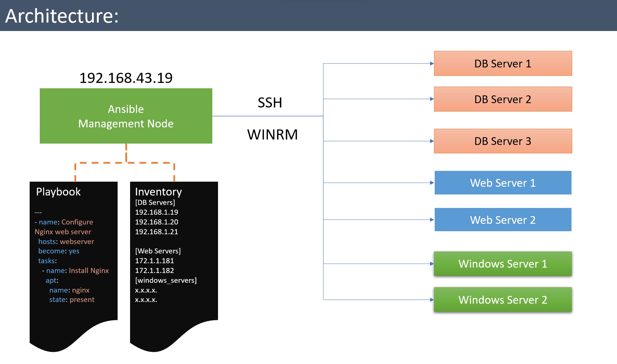
Task: Select the DB Server 2 box
Action: coord(503,99)
